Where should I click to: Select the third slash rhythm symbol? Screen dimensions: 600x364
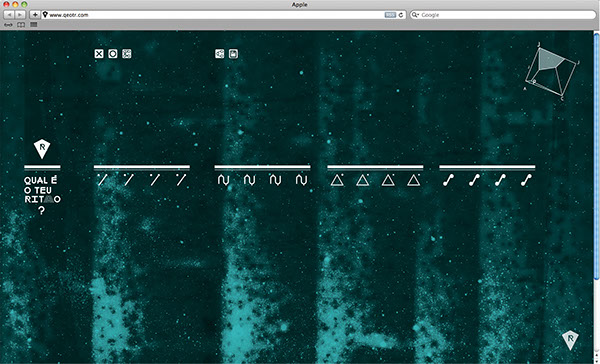pos(155,180)
